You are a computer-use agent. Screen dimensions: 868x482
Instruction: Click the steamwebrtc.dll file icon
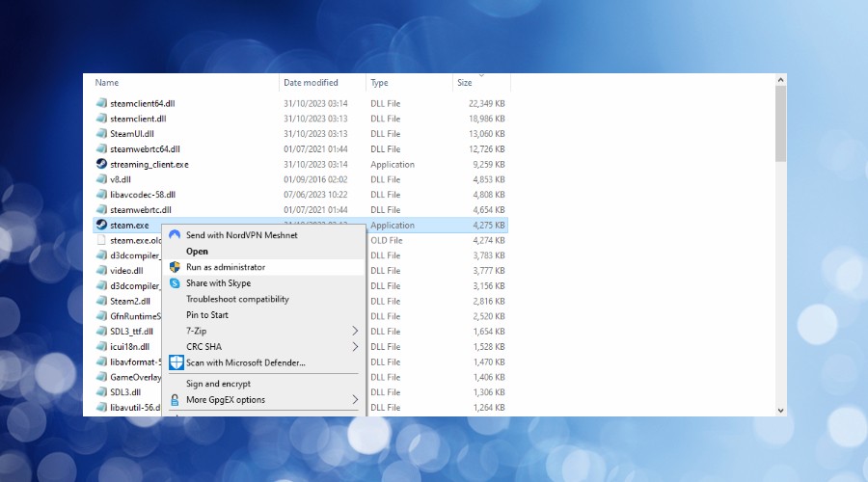tap(101, 210)
